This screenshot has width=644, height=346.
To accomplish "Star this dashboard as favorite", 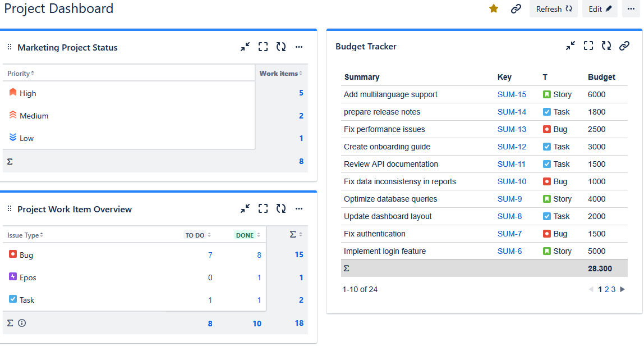I will [x=494, y=8].
